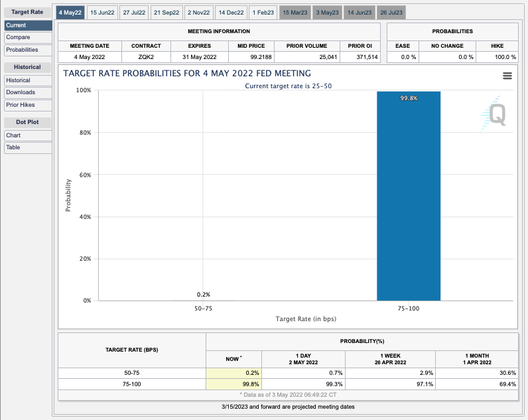Select the 1 Feb23 meeting tab

pos(263,13)
